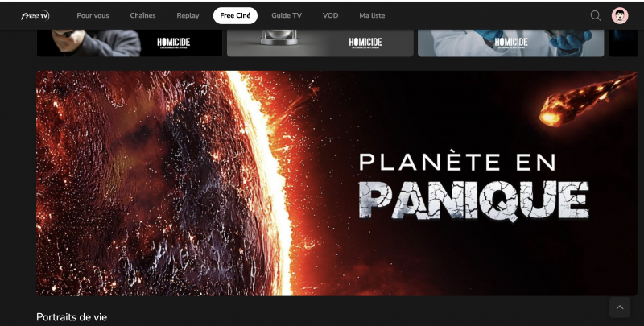Click the Free TV logo
Viewport: 644px width, 326px height.
(x=35, y=15)
